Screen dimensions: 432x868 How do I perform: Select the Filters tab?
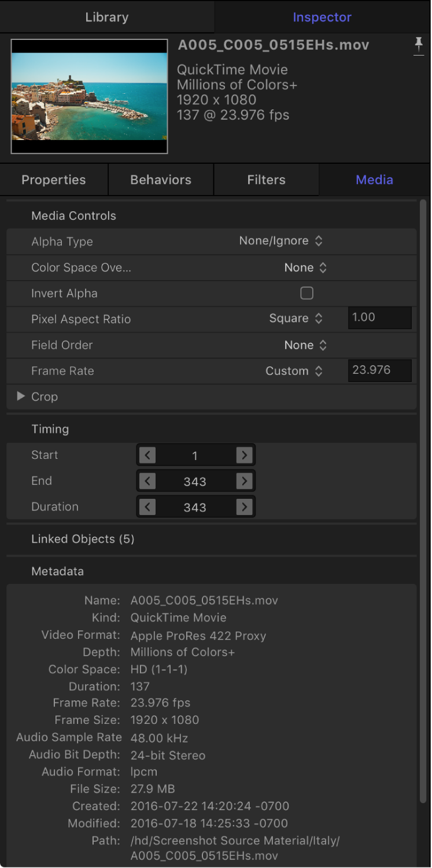point(266,180)
